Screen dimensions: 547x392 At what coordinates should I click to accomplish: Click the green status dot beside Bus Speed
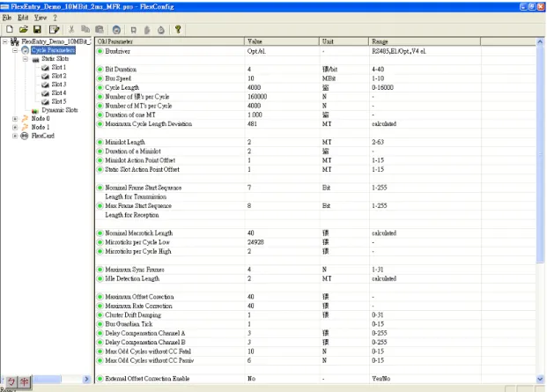pyautogui.click(x=100, y=78)
